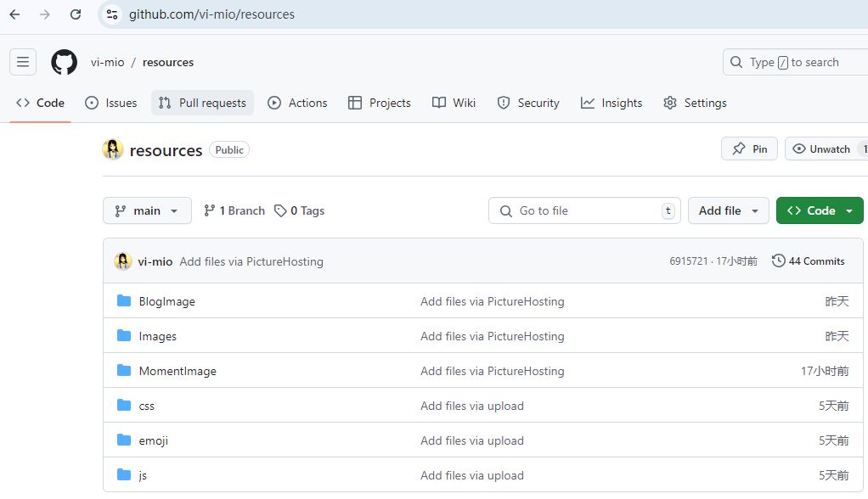Go back with the browser back arrow

pos(15,14)
